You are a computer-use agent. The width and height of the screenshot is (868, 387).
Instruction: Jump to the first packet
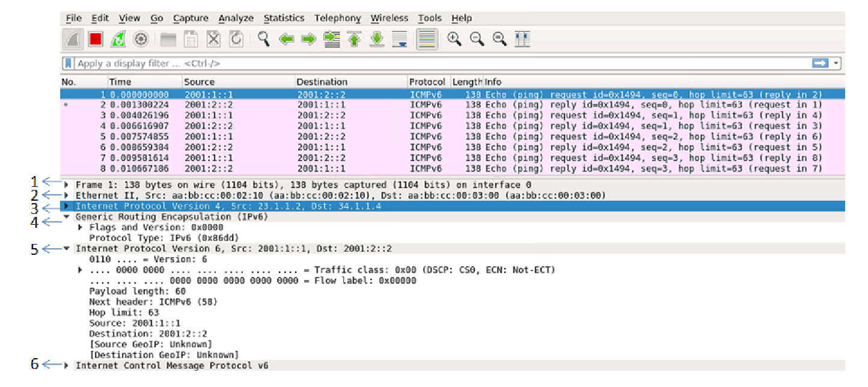pyautogui.click(x=354, y=39)
